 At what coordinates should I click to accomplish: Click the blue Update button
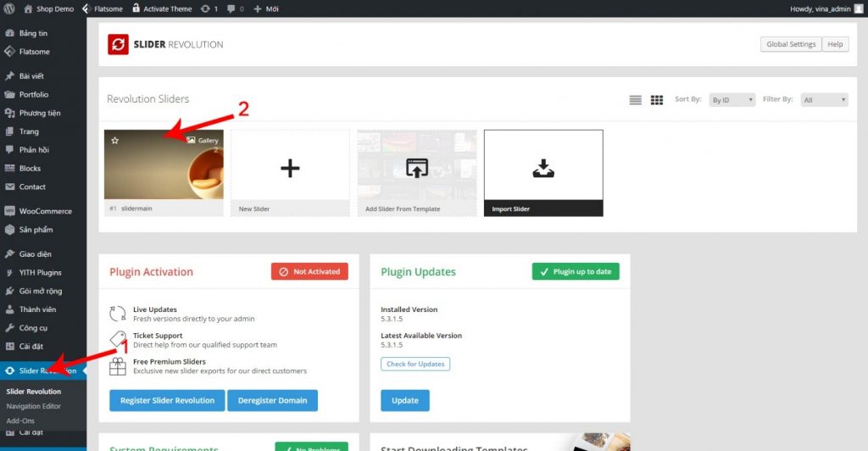click(x=405, y=401)
